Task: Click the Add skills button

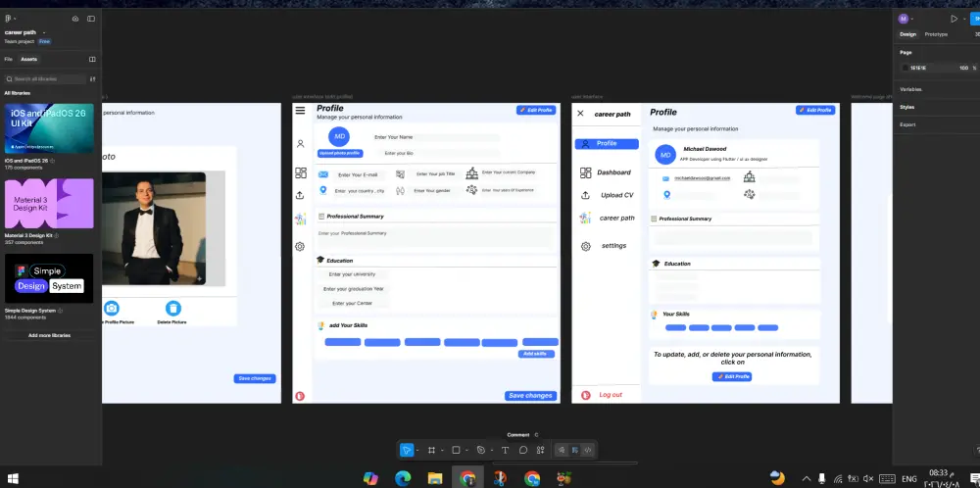Action: coord(536,354)
